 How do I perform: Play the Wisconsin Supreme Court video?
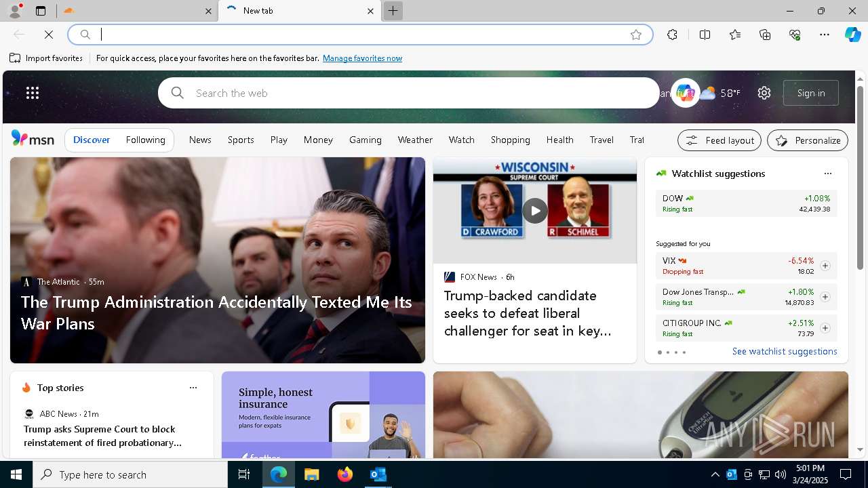(535, 211)
